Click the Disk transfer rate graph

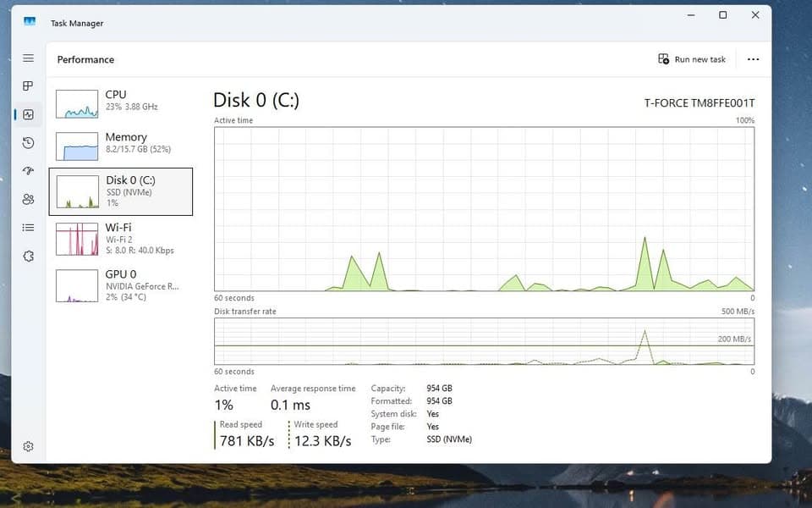point(484,341)
